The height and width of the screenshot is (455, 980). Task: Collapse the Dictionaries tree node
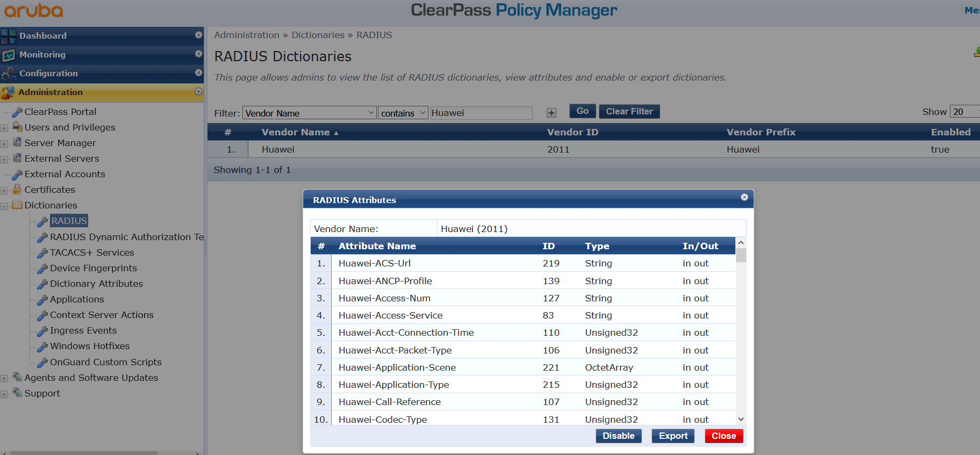click(x=4, y=206)
